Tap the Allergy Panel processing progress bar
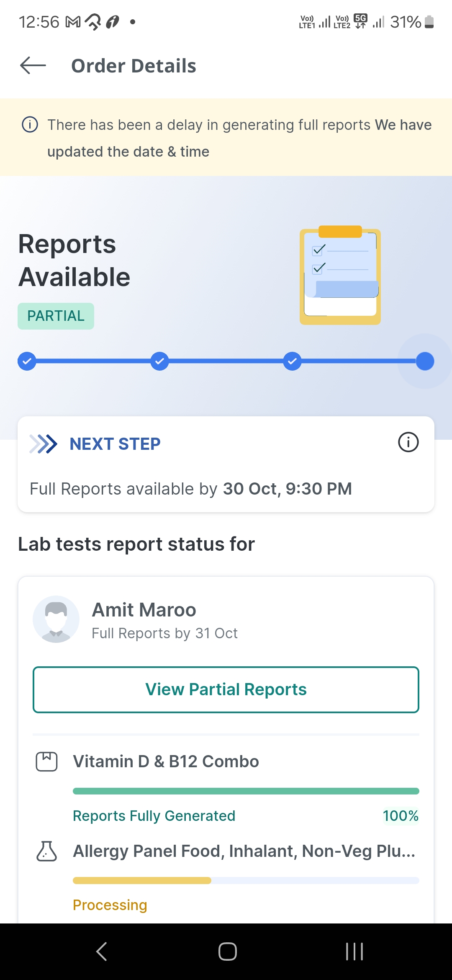The width and height of the screenshot is (452, 980). tap(246, 880)
